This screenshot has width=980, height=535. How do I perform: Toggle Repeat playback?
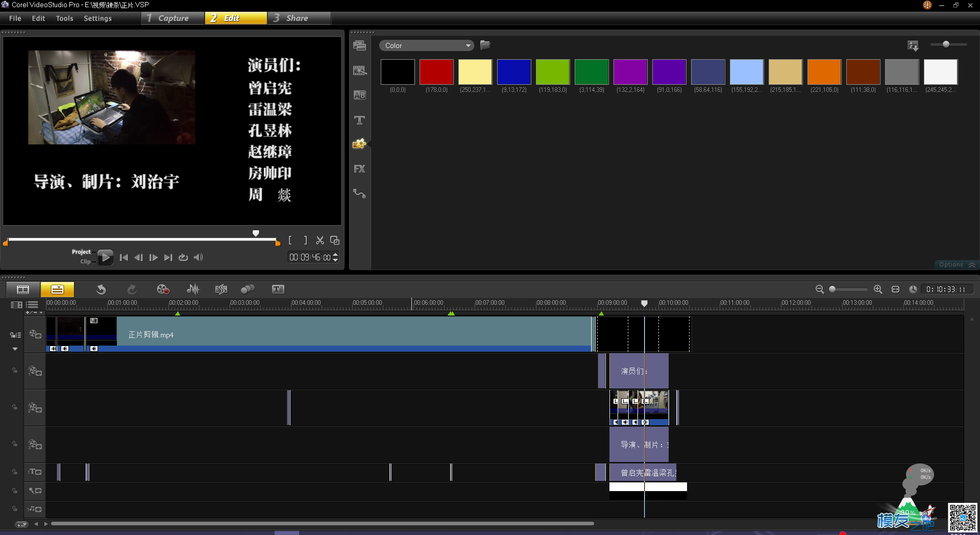coord(183,258)
